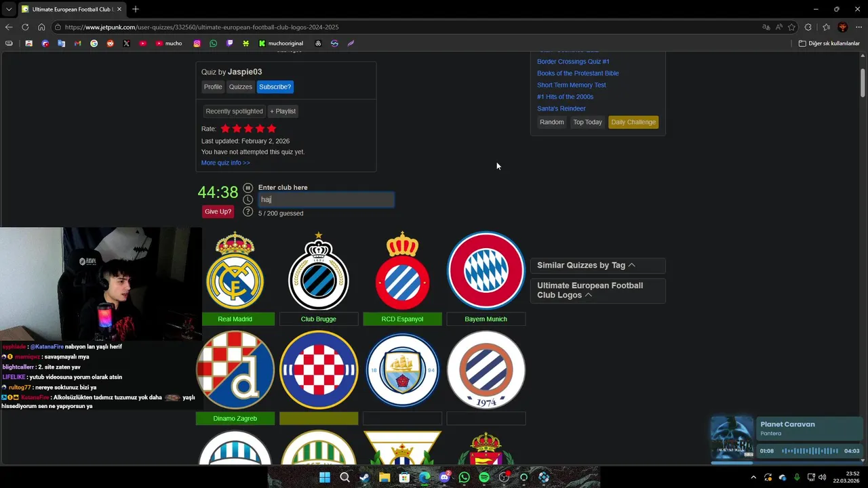868x488 pixels.
Task: Collapse Ultimate European Football Club Logos section
Action: click(597, 290)
